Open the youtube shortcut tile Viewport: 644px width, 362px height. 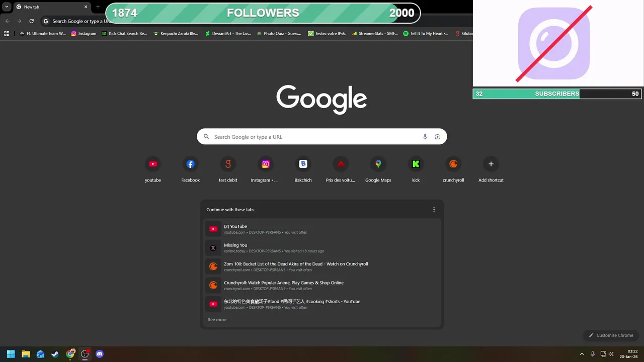tap(153, 169)
